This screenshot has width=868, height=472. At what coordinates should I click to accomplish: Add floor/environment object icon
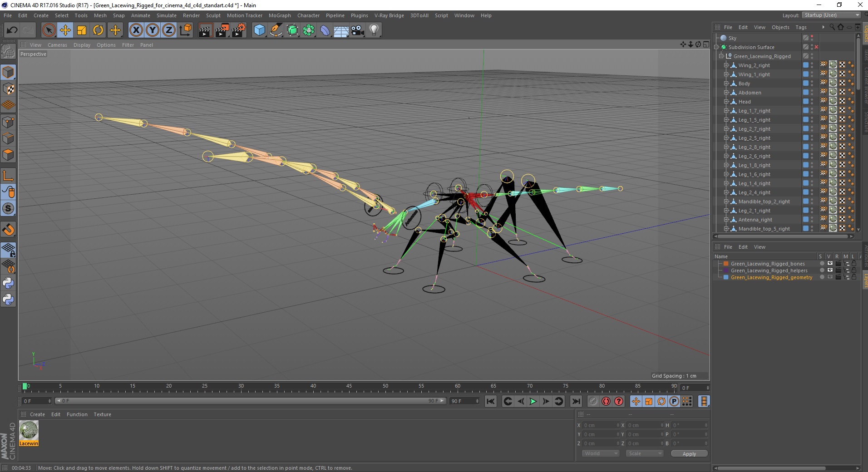point(341,30)
